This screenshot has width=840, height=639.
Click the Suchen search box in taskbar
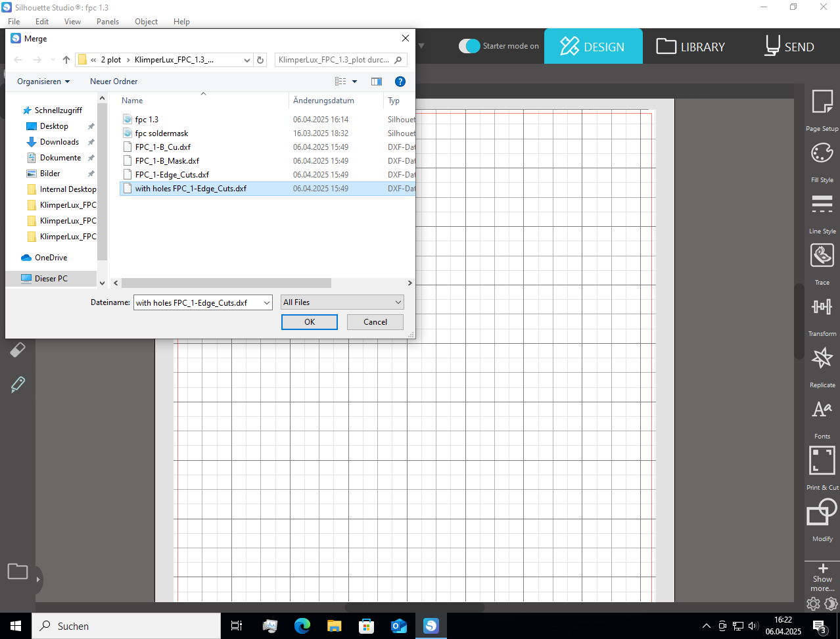(126, 626)
